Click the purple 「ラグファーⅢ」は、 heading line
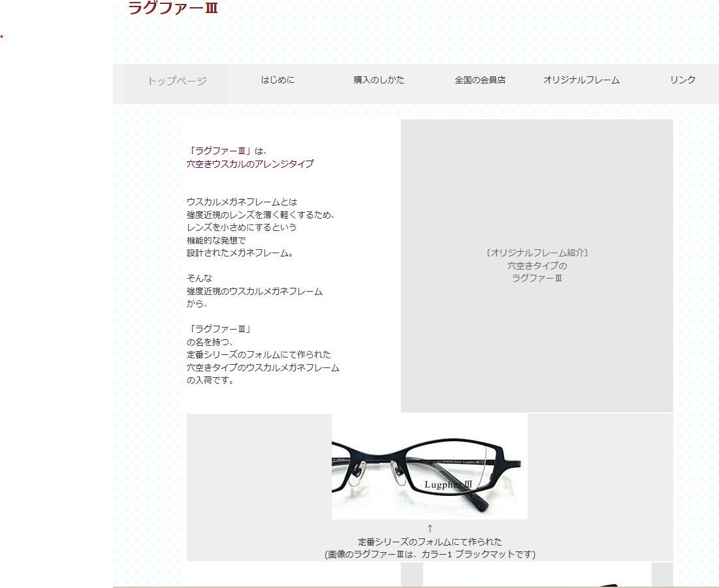This screenshot has height=588, width=719. [227, 151]
